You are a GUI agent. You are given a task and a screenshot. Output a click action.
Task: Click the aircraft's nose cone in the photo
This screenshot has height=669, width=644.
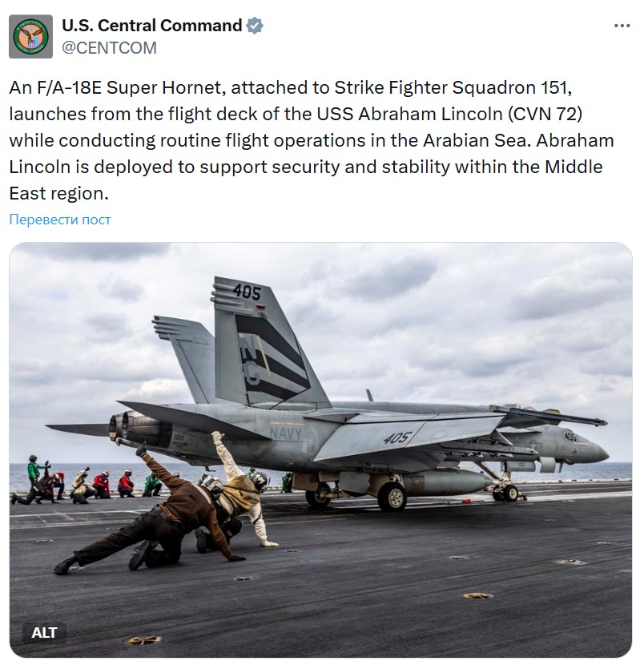click(596, 451)
